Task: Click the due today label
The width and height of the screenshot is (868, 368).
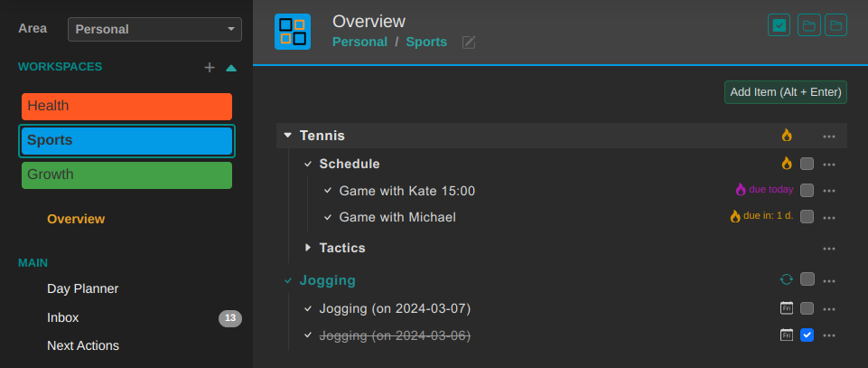Action: [771, 190]
